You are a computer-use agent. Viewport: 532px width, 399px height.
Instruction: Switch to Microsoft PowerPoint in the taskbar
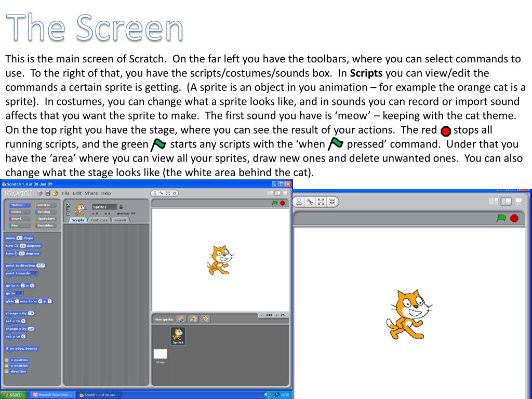pyautogui.click(x=53, y=395)
